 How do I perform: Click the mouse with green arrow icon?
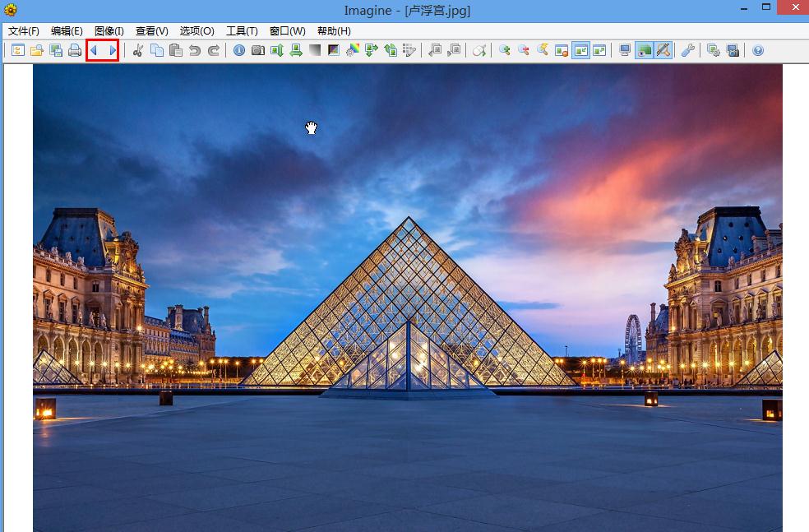(479, 50)
